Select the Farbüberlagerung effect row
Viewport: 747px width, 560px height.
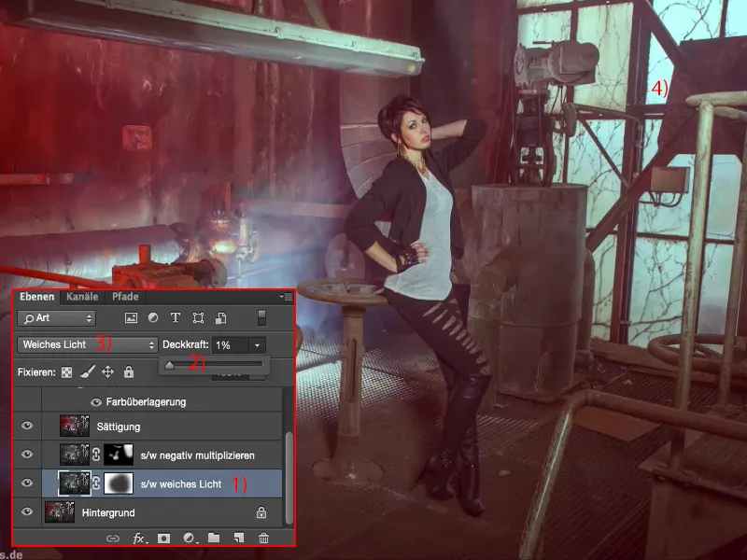point(162,402)
